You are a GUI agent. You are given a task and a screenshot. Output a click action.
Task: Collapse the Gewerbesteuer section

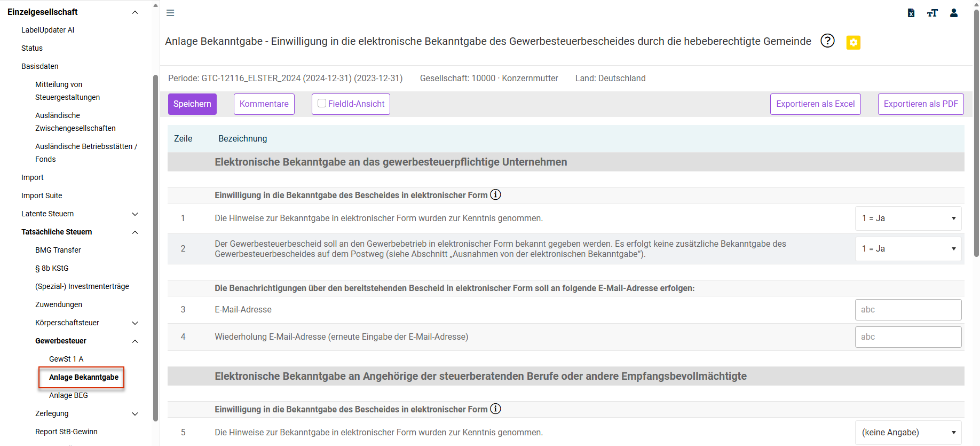click(x=135, y=341)
